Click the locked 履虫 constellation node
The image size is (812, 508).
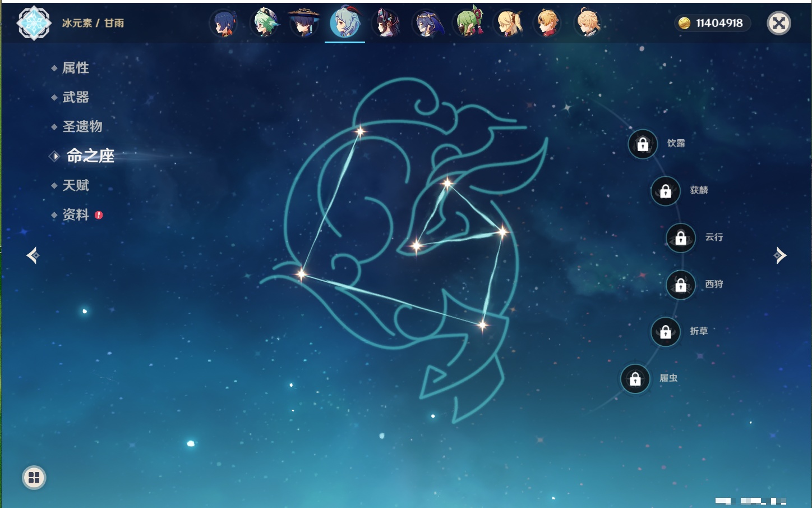635,379
